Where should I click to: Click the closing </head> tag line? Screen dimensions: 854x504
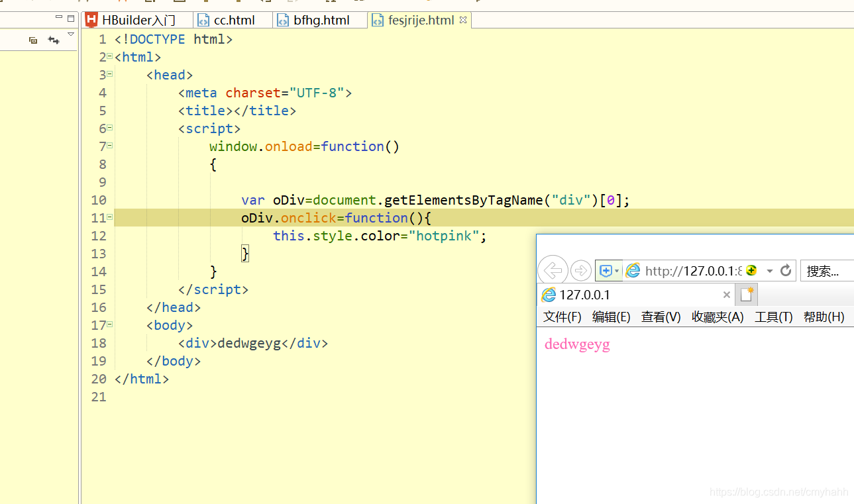pyautogui.click(x=174, y=307)
